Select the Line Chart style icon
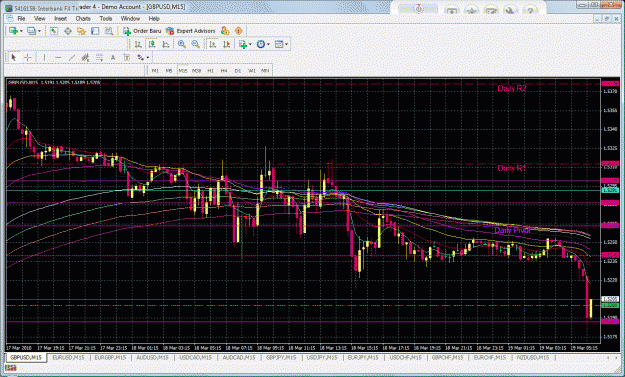This screenshot has height=377, width=625. [x=166, y=44]
